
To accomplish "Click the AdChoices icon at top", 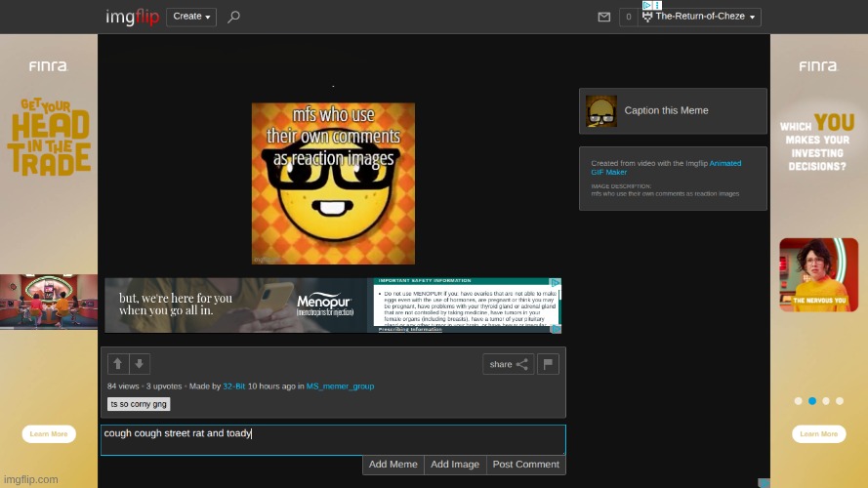I will point(646,5).
